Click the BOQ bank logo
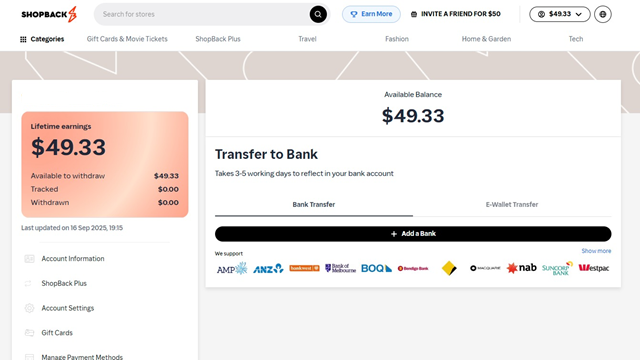Screen dimensions: 640x360 click(x=376, y=268)
